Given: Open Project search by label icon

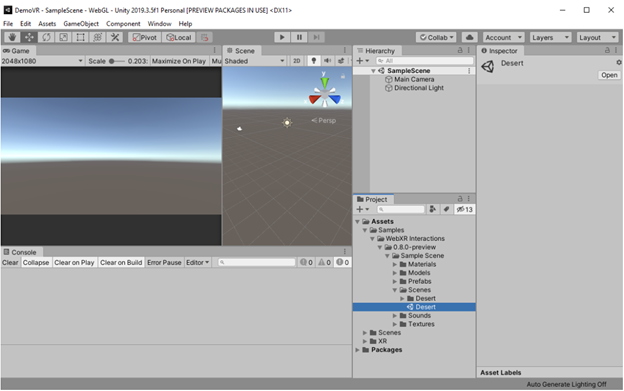Looking at the screenshot, I should coord(447,209).
